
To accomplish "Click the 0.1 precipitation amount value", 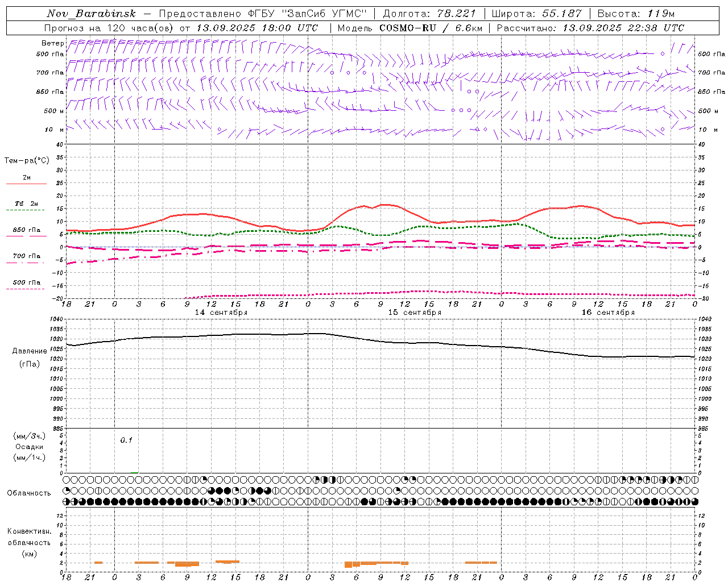I will click(x=126, y=440).
